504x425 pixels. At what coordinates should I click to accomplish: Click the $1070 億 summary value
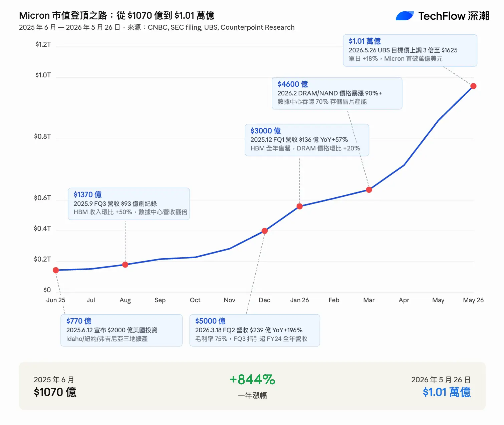click(x=55, y=392)
